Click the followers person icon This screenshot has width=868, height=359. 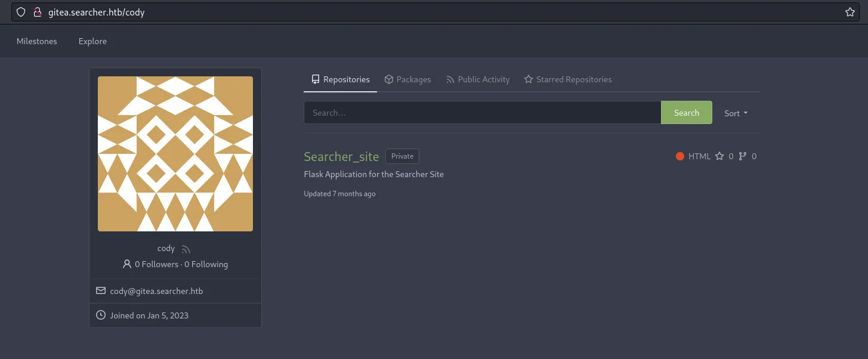[x=126, y=264]
